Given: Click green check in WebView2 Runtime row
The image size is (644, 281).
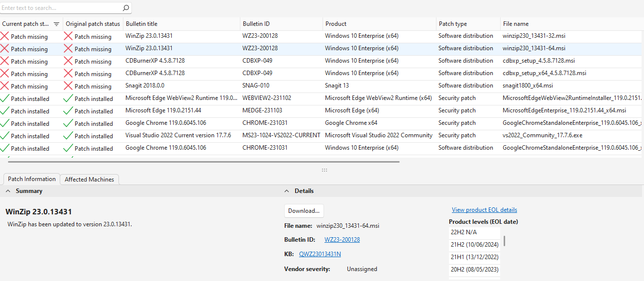Looking at the screenshot, I should 5,98.
